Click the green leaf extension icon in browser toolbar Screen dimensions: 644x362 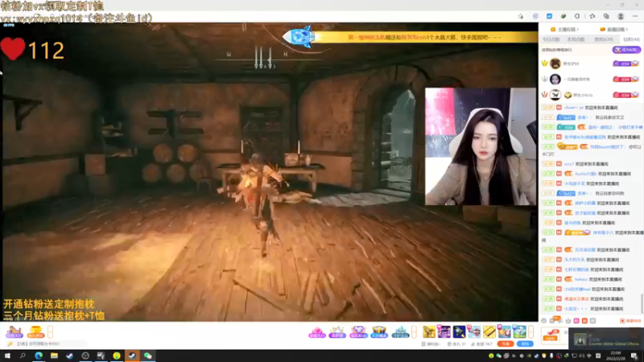click(563, 16)
